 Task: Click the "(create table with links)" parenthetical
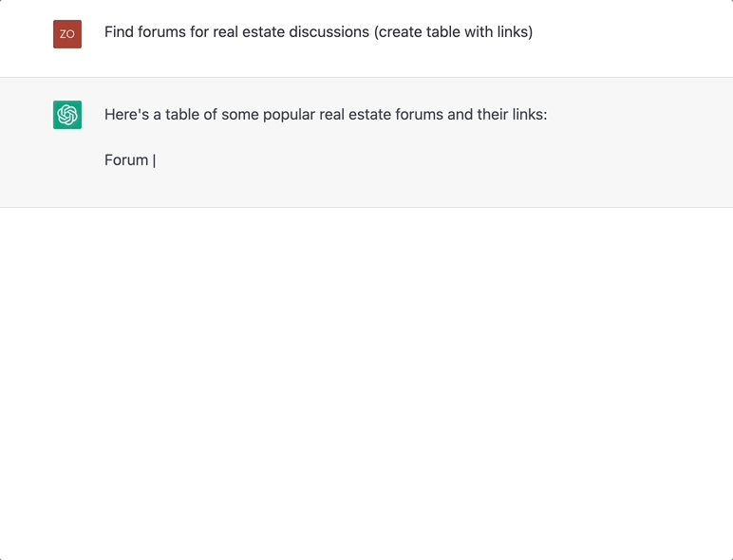[x=454, y=32]
